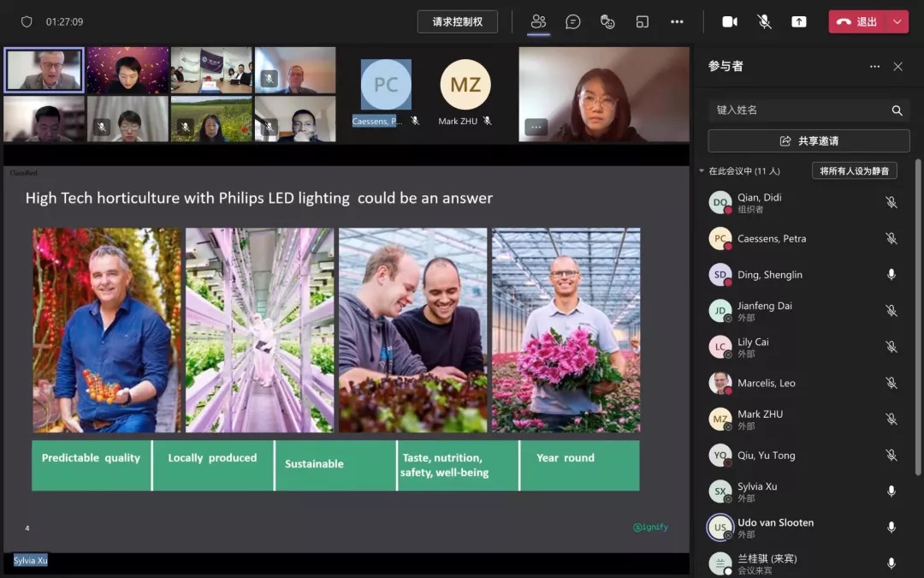Click the large PC avatar tile
This screenshot has height=578, width=924.
coord(386,84)
